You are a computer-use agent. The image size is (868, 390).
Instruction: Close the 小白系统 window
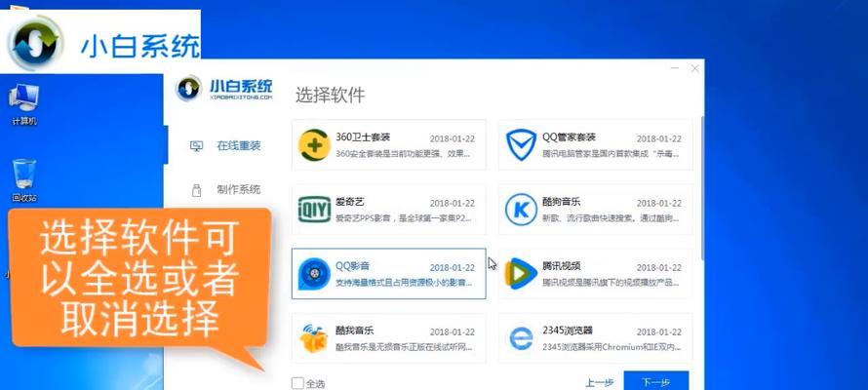[694, 68]
